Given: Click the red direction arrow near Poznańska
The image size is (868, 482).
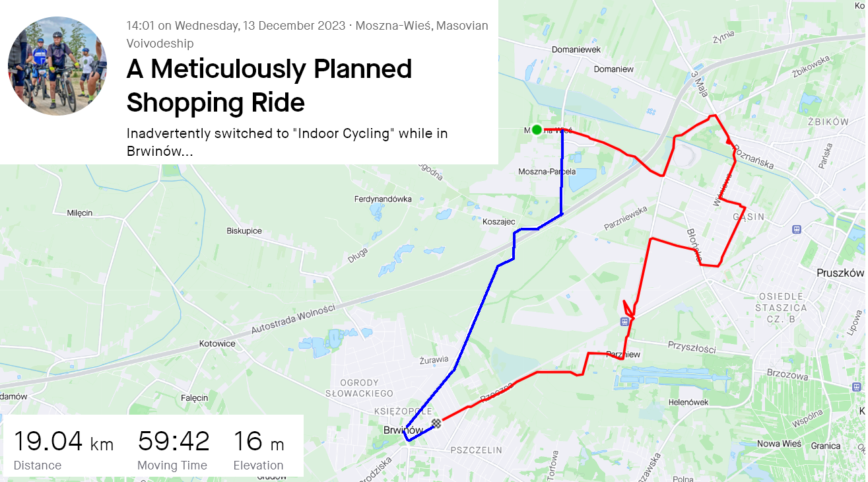Looking at the screenshot, I should point(729,141).
